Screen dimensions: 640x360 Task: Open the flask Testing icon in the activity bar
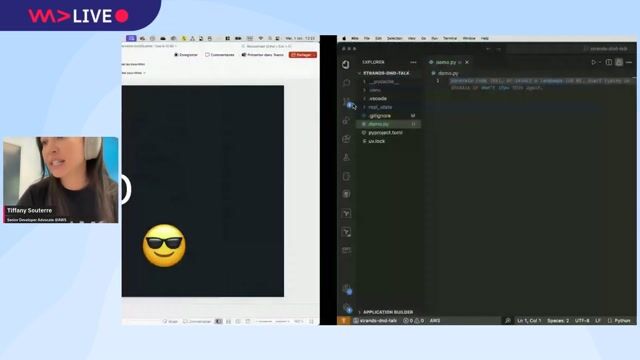(346, 158)
